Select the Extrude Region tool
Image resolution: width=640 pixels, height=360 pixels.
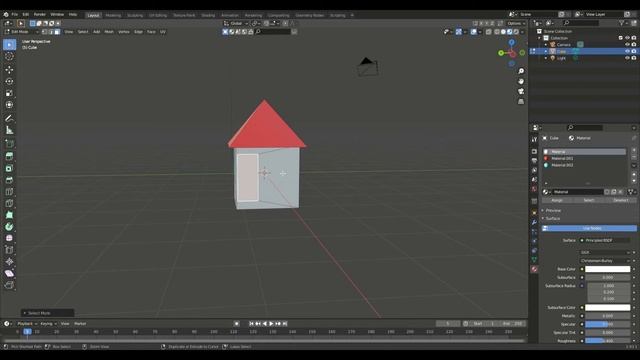pos(9,156)
